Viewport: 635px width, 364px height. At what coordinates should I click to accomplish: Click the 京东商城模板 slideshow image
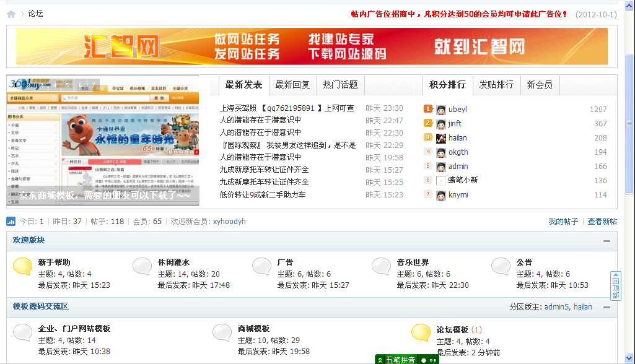pos(103,142)
